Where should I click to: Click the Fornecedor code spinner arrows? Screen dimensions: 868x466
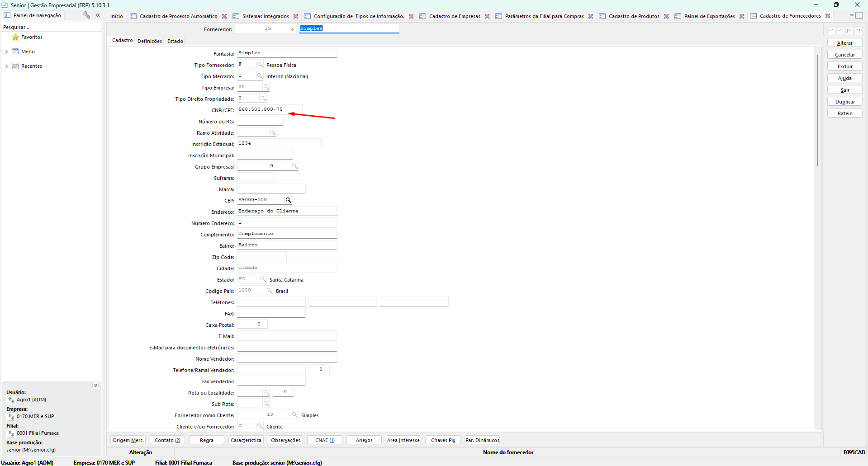292,29
